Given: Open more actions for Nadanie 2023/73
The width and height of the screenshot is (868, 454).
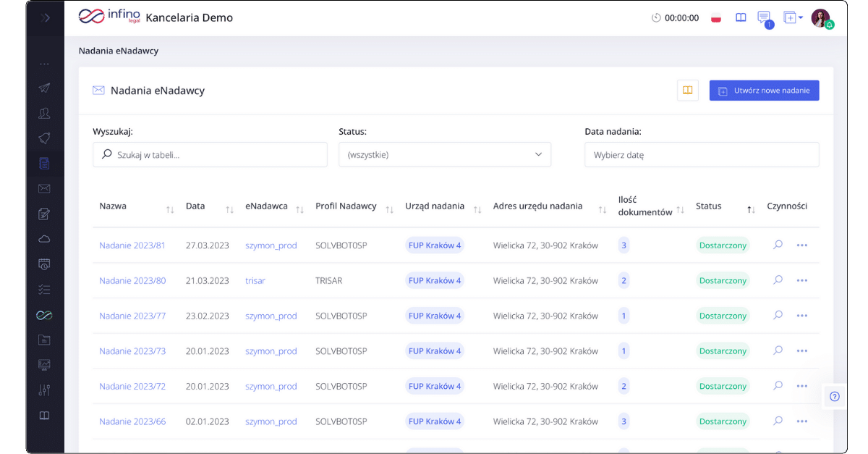Looking at the screenshot, I should (801, 351).
